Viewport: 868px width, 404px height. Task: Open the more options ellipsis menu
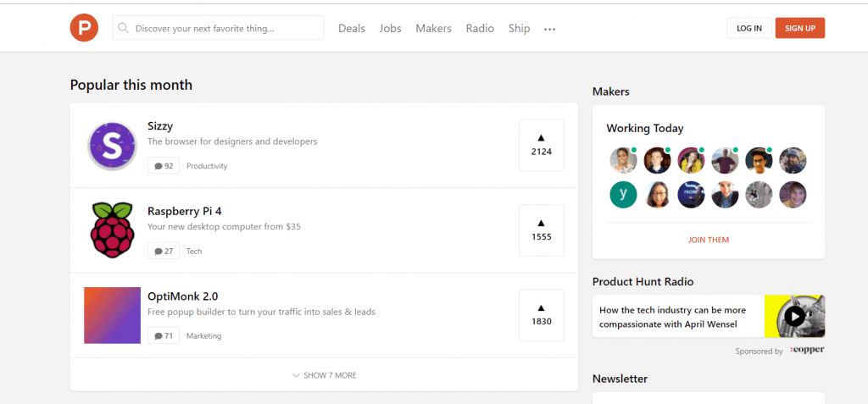click(549, 30)
